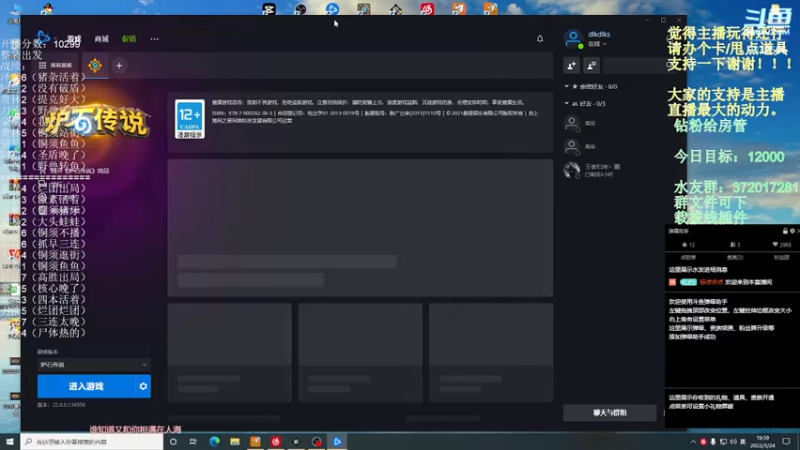Click the add friend icon
800x450 pixels.
571,65
